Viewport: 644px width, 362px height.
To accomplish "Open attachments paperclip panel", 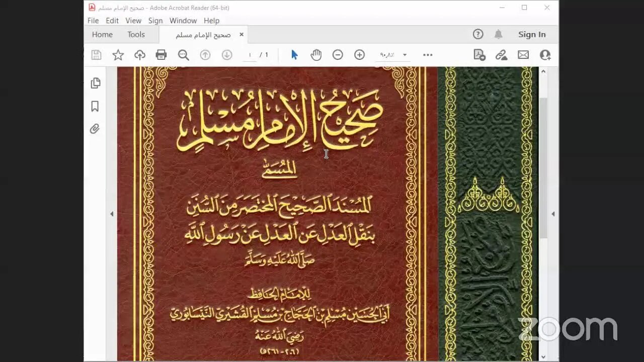I will [x=95, y=129].
